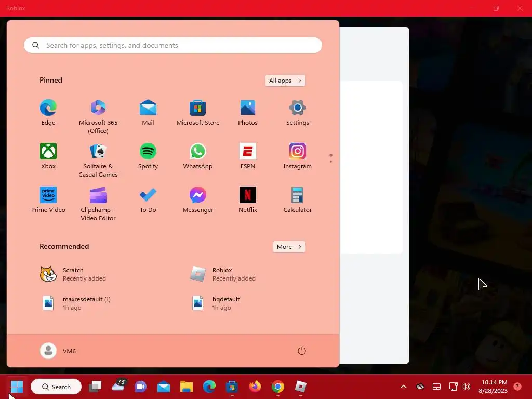
Task: Open Solitaire & Casual Games
Action: [98, 161]
